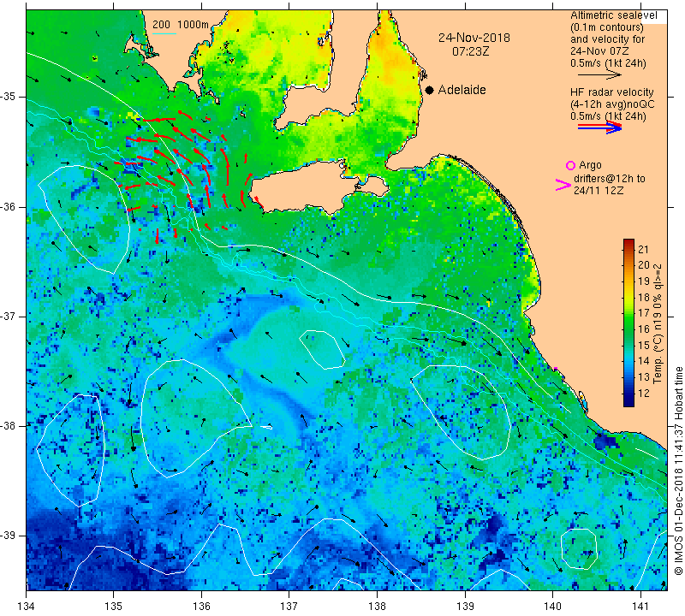Click the Adelaide black location dot
The height and width of the screenshot is (616, 685).
click(x=430, y=90)
